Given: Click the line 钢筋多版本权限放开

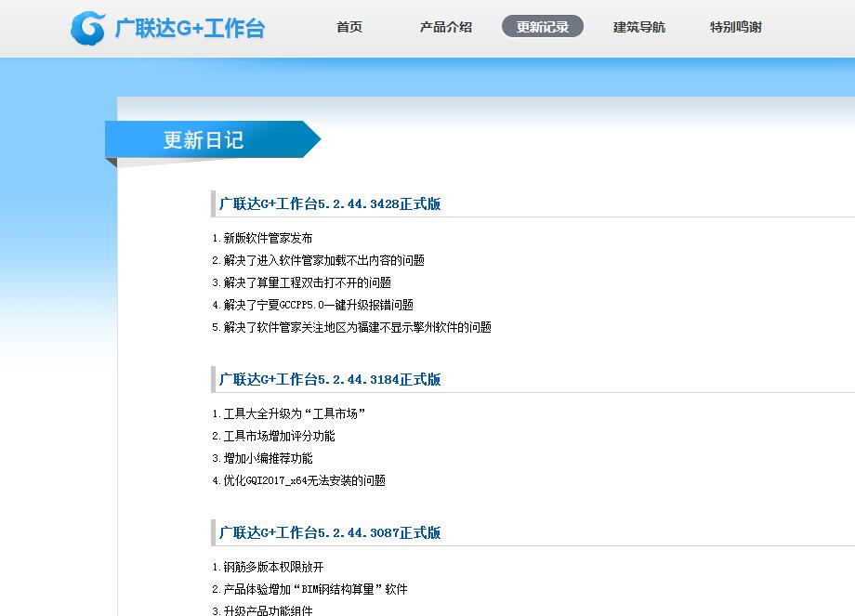Looking at the screenshot, I should tap(268, 567).
